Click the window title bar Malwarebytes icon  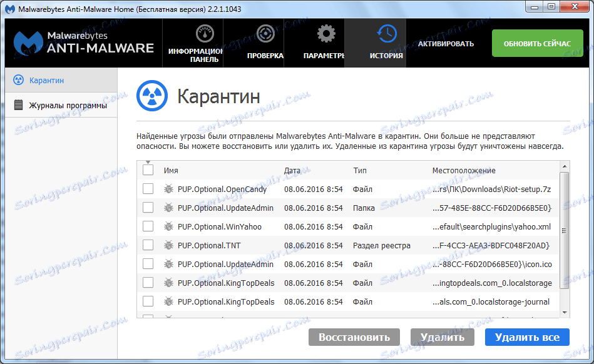click(x=10, y=9)
